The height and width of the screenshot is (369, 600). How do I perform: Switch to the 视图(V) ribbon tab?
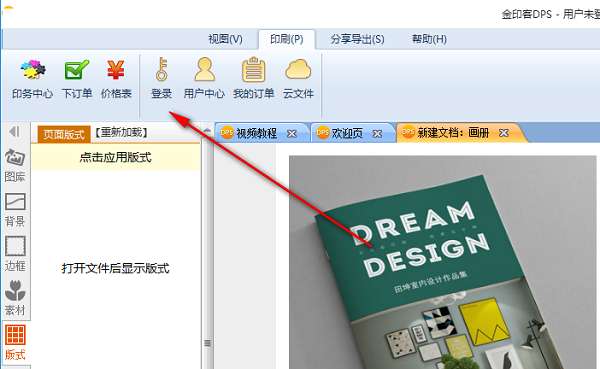coord(225,39)
